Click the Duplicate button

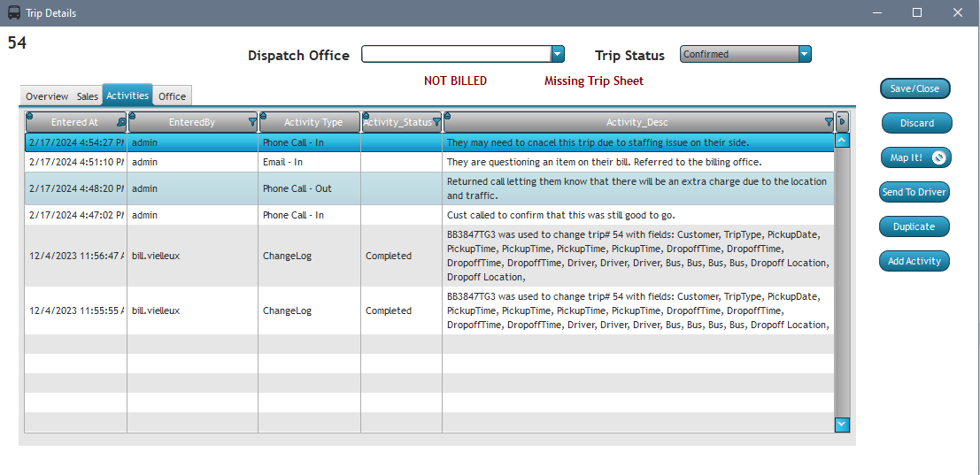click(x=914, y=226)
